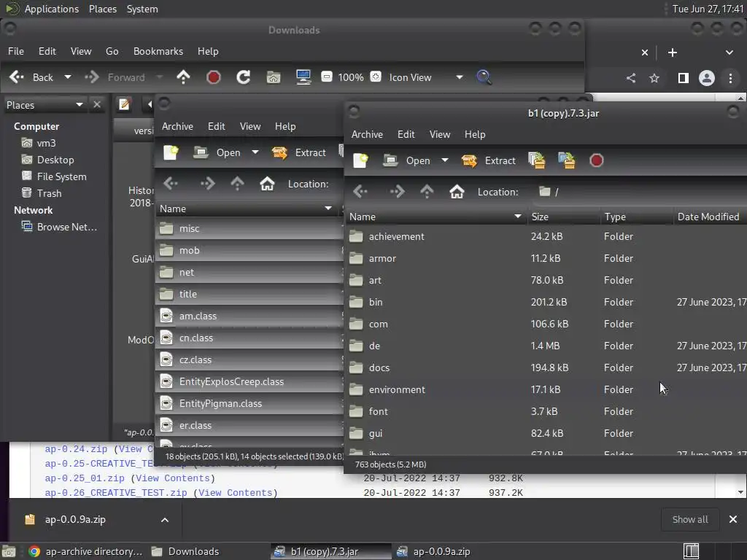Open the browser profile avatar icon
Screen dimensions: 747x560
pyautogui.click(x=706, y=78)
